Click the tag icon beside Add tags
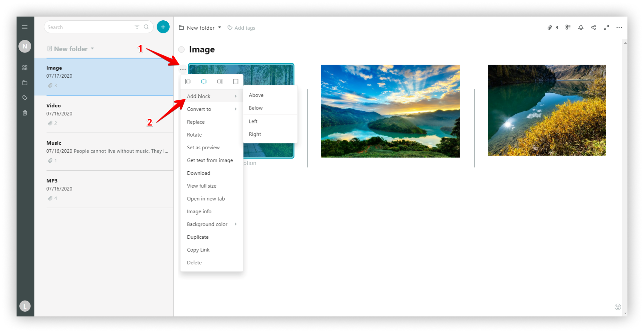644x333 pixels. point(230,28)
